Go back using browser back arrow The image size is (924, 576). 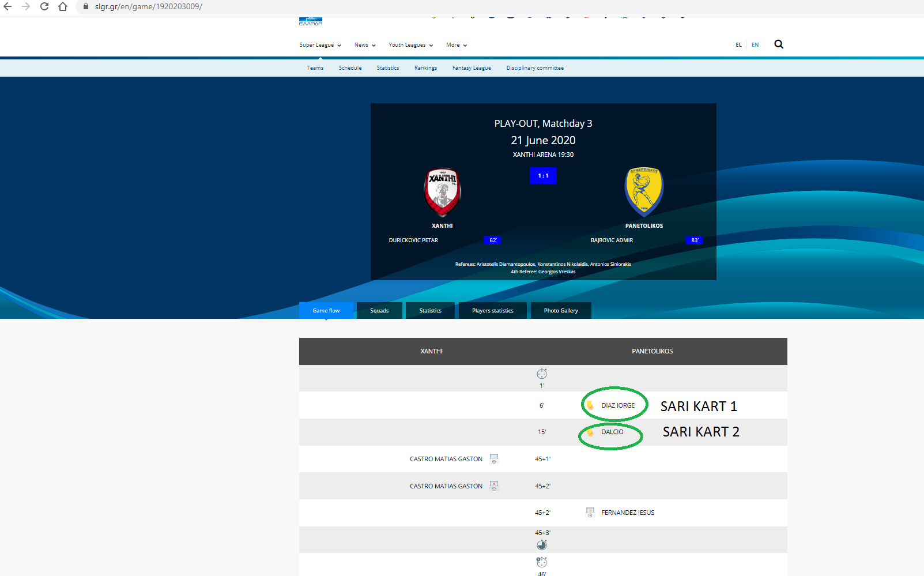(x=8, y=6)
